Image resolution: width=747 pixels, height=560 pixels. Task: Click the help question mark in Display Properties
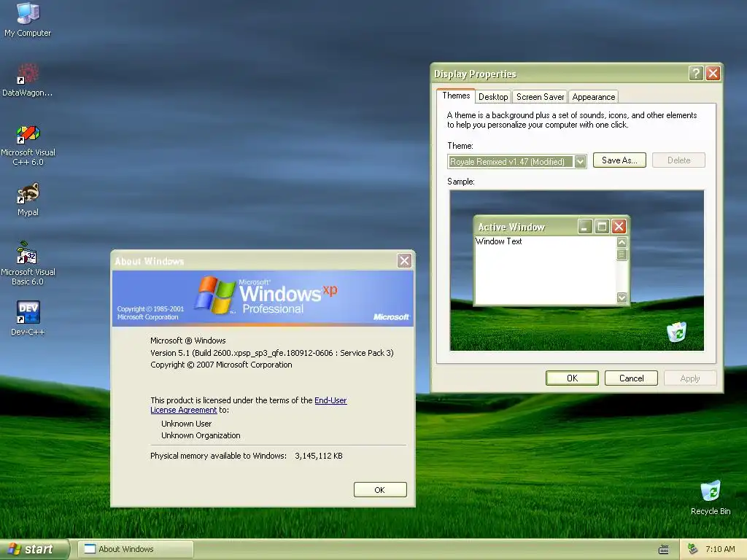(696, 74)
